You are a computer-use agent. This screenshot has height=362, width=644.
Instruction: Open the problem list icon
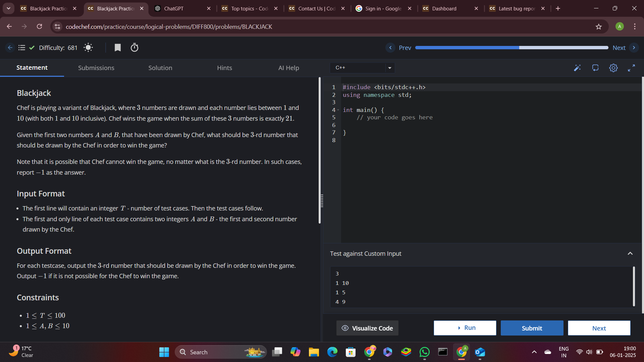click(x=22, y=48)
